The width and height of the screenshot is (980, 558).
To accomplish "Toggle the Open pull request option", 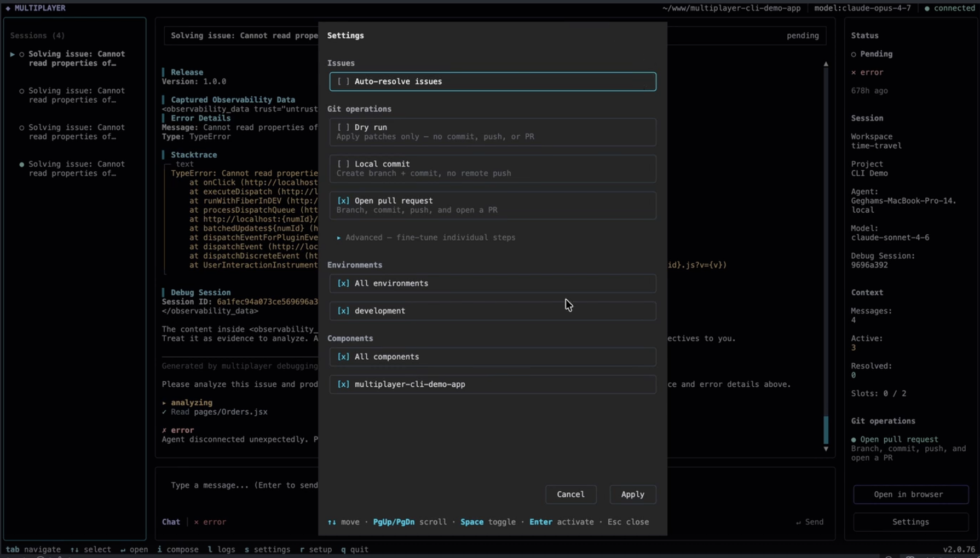I will pos(492,205).
